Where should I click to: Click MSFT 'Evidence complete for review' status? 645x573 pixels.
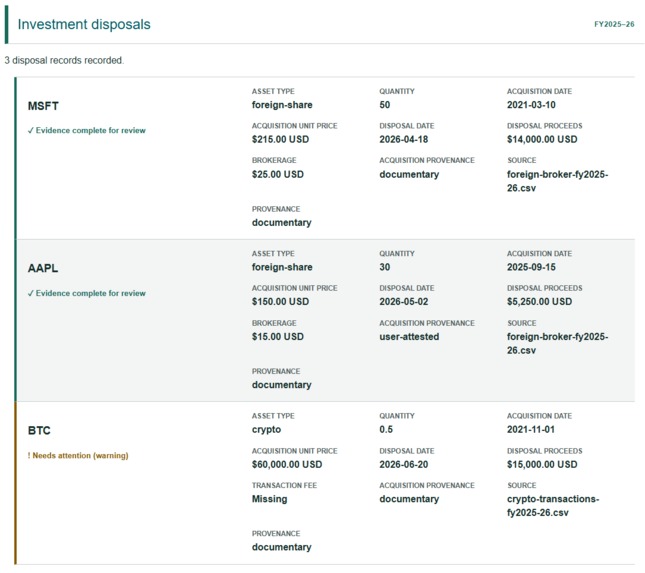(x=86, y=130)
